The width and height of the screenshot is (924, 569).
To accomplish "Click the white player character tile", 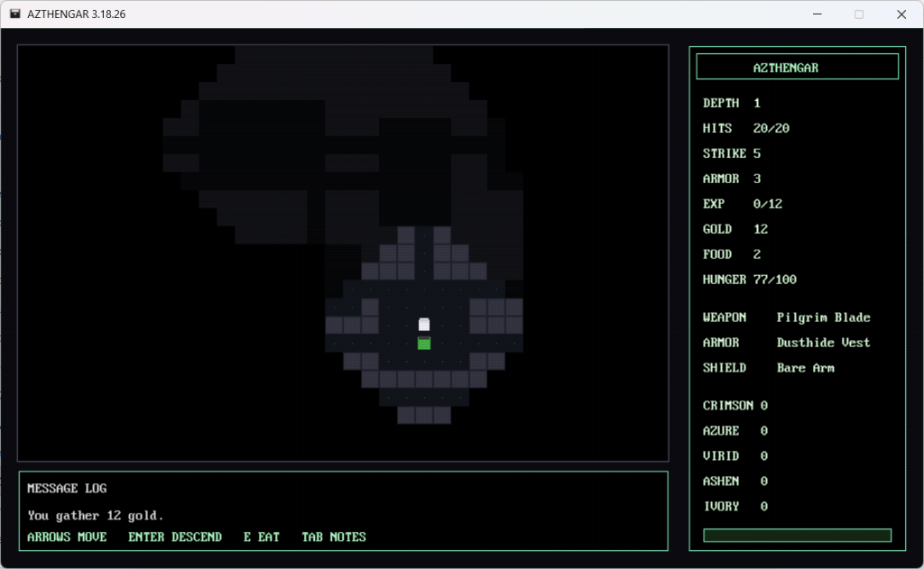I will [x=424, y=325].
